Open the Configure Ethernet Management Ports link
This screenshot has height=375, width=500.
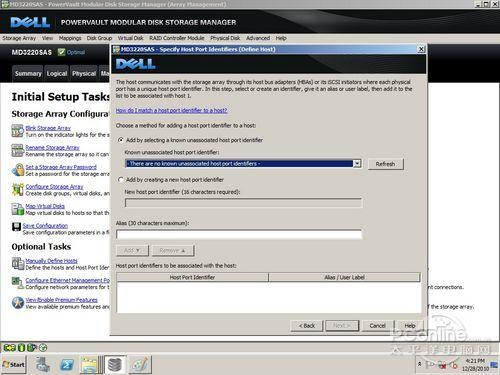click(67, 280)
